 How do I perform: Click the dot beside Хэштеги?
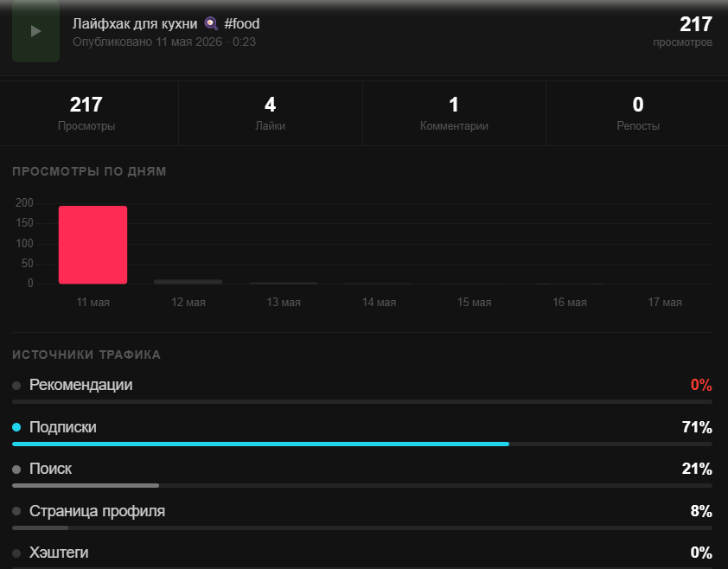16,553
